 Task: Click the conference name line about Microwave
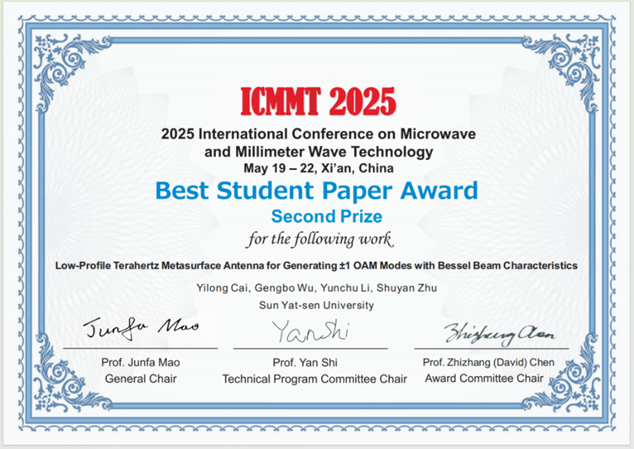(x=317, y=134)
